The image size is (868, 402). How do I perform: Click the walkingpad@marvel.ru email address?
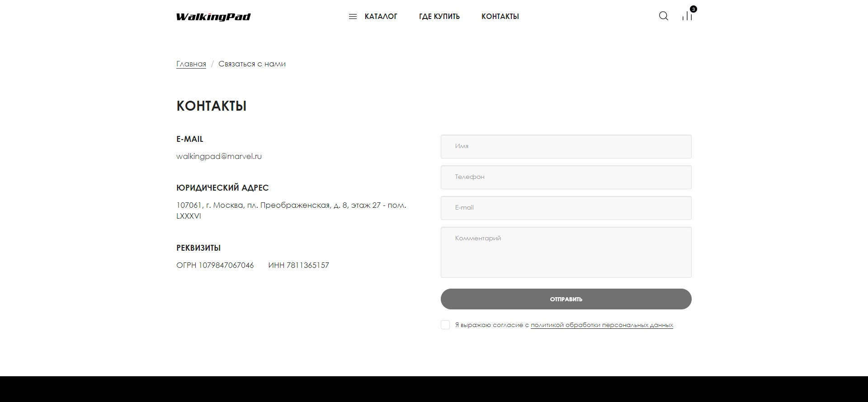pos(219,156)
